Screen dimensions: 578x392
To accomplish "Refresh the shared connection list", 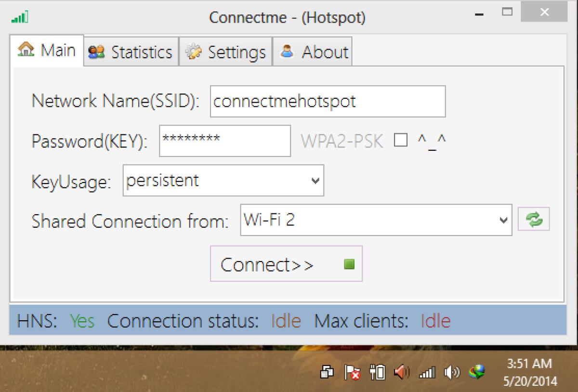I will 534,219.
